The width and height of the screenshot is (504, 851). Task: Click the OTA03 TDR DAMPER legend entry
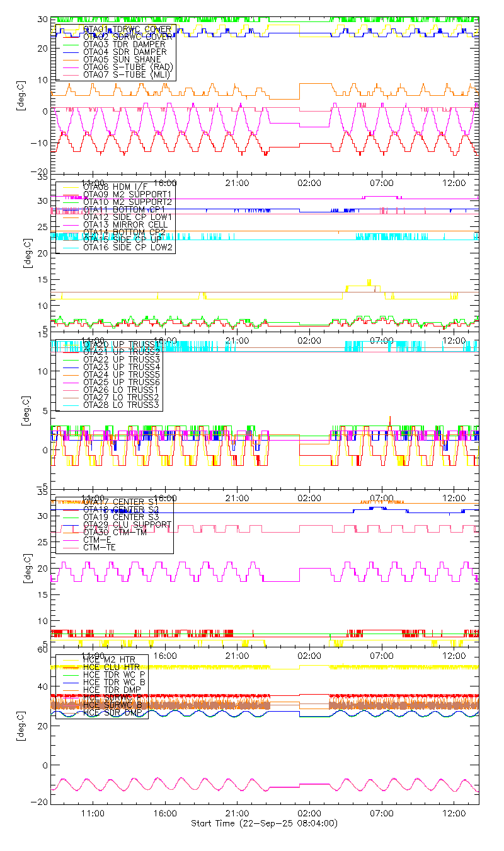point(124,44)
